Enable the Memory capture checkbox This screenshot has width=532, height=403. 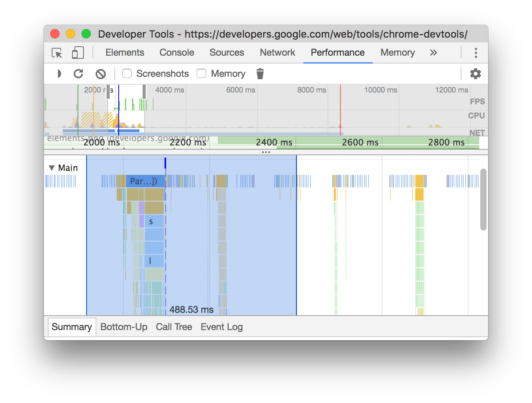pos(201,73)
